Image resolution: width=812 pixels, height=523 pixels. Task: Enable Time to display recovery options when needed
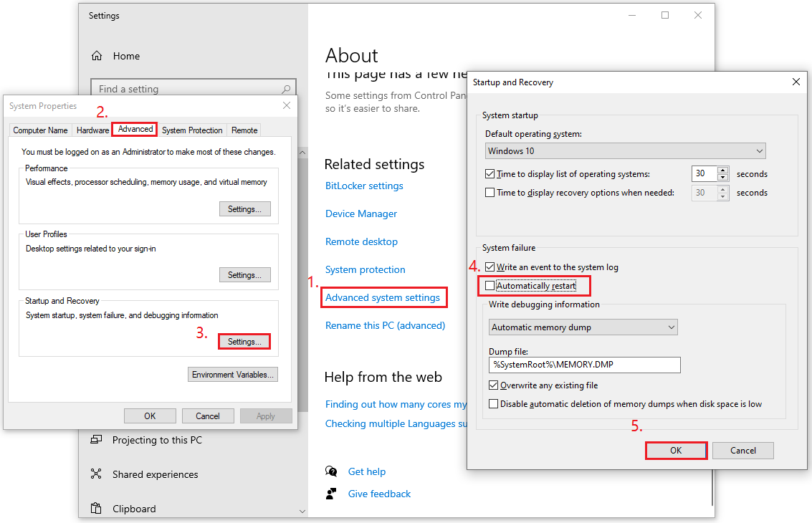click(490, 193)
